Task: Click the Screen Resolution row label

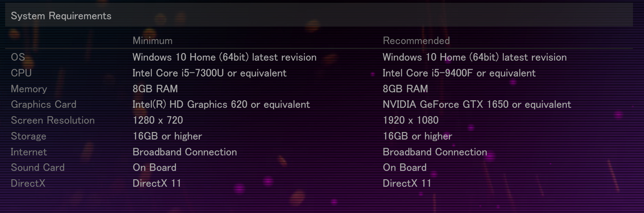Action: point(53,120)
